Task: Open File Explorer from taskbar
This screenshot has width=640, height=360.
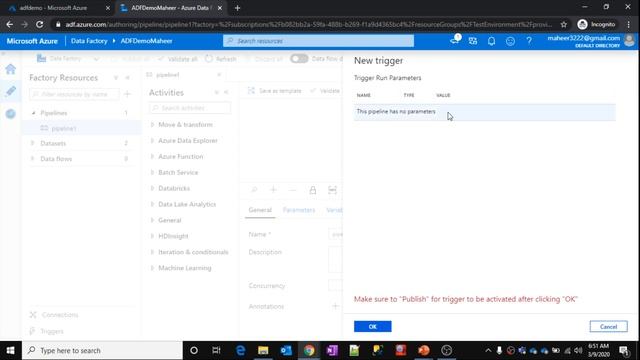Action: pos(263,350)
